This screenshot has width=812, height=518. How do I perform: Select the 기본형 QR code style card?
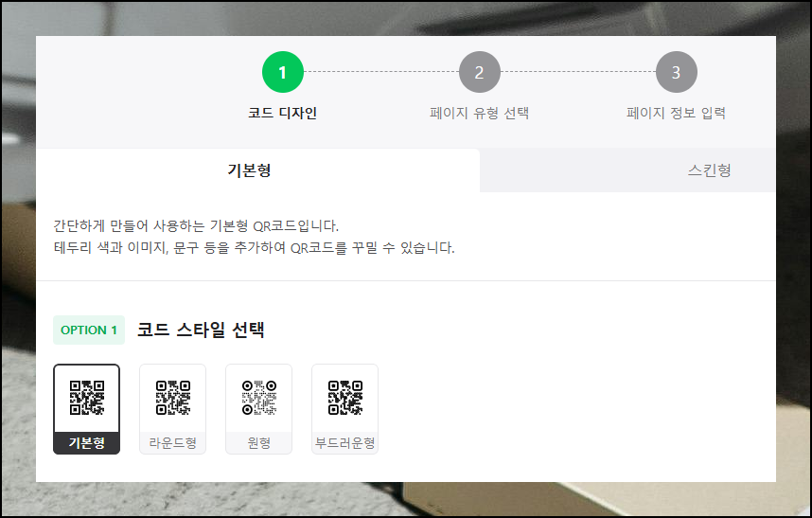pos(86,409)
